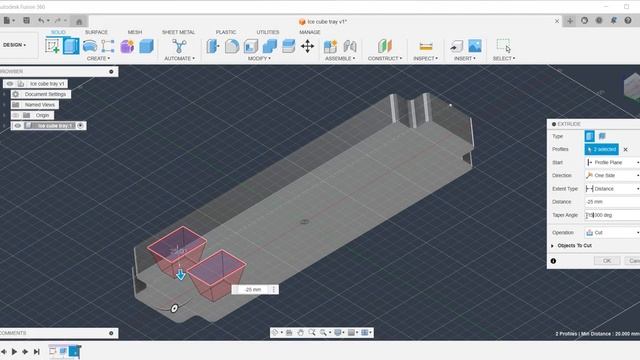Click the Joint tool icon
The width and height of the screenshot is (640, 360).
(350, 46)
